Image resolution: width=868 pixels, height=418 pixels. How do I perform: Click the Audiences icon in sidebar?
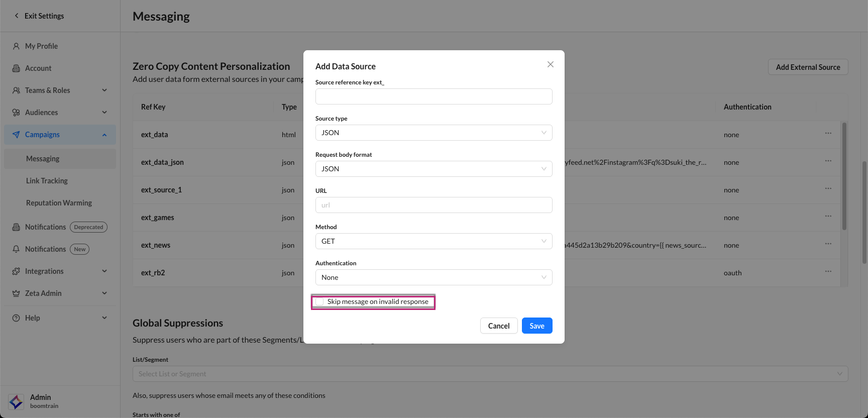tap(16, 113)
